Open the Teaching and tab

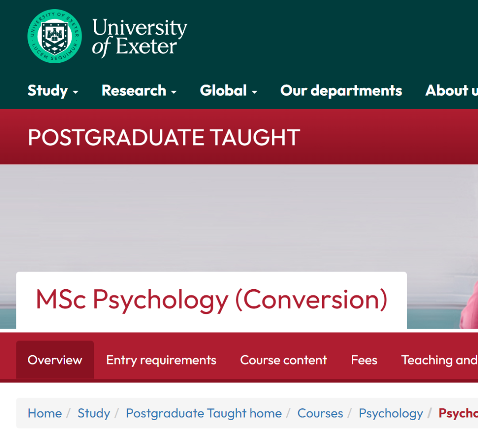[439, 360]
